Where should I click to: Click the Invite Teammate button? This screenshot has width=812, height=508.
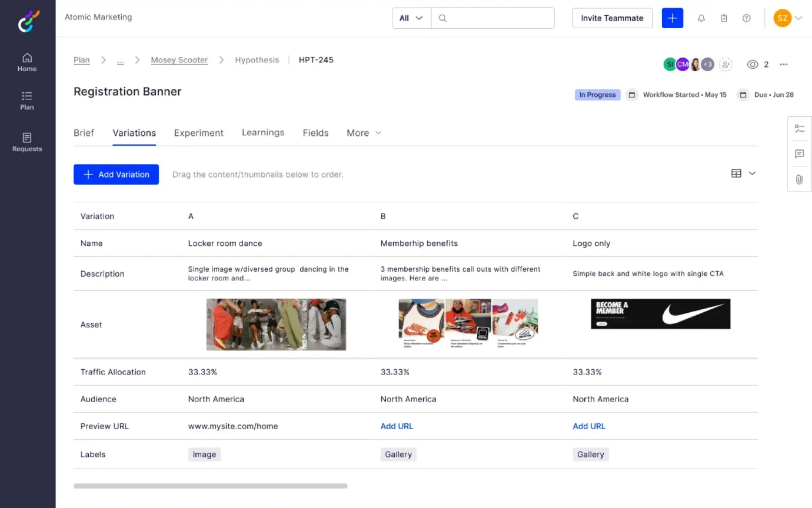612,18
